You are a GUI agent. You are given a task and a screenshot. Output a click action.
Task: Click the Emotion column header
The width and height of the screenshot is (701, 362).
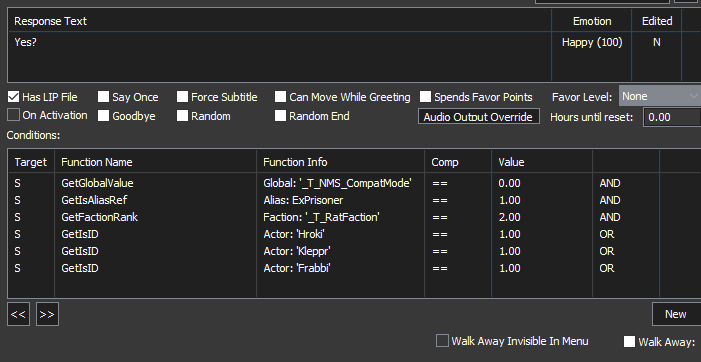click(592, 21)
